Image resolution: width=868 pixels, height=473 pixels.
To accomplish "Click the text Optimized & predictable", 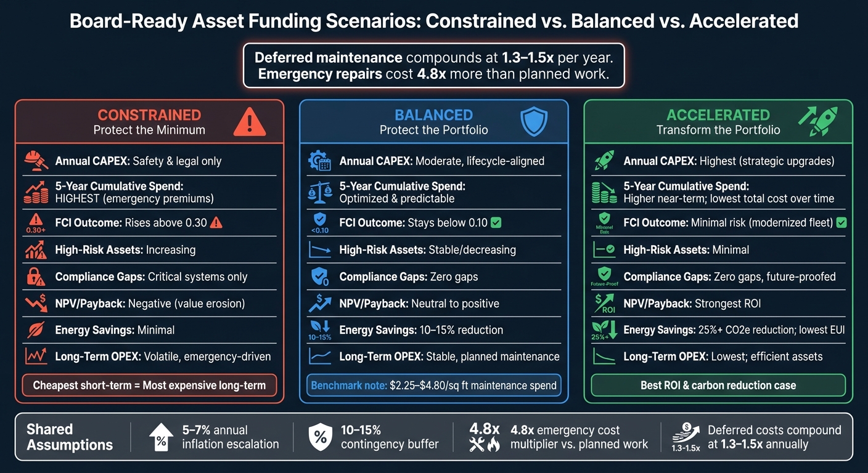I will coord(396,199).
